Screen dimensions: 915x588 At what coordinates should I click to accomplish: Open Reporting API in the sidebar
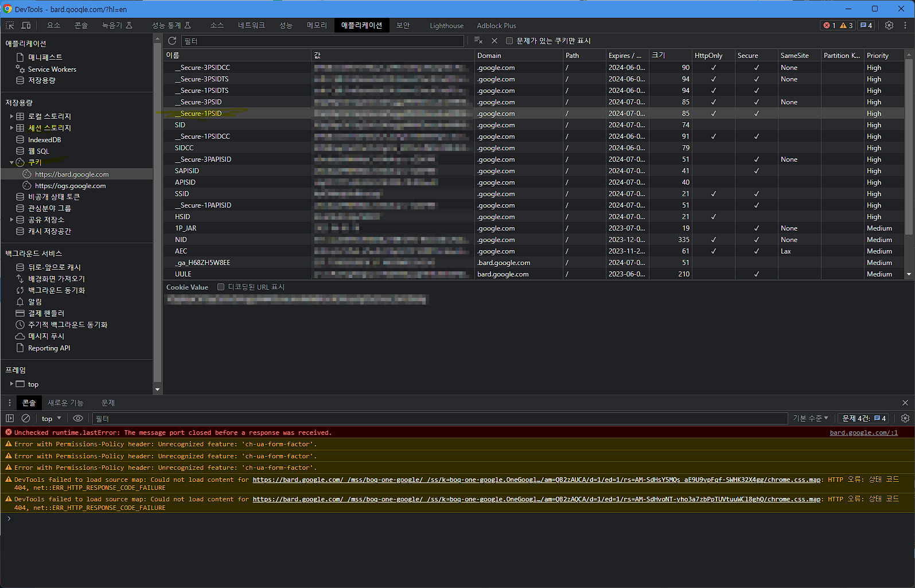[x=49, y=348]
